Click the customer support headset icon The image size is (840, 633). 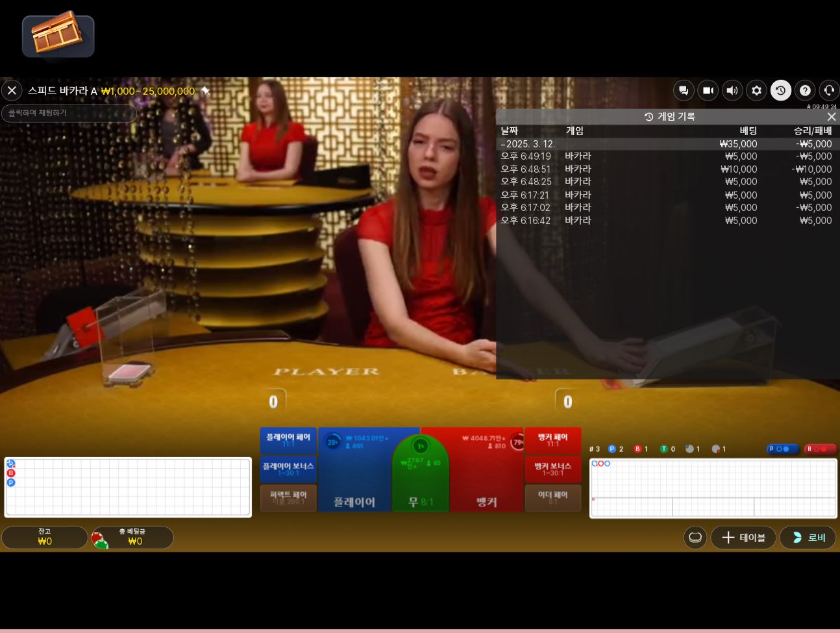829,91
